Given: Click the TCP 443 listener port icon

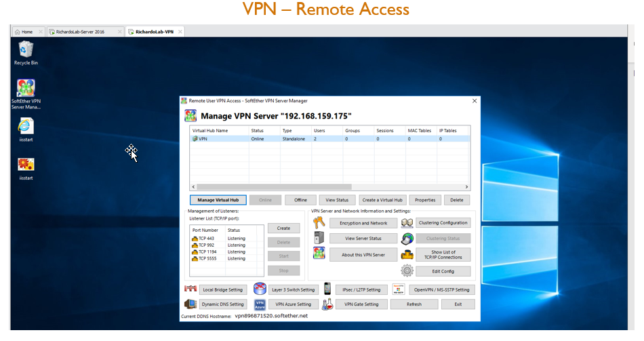Looking at the screenshot, I should point(195,238).
